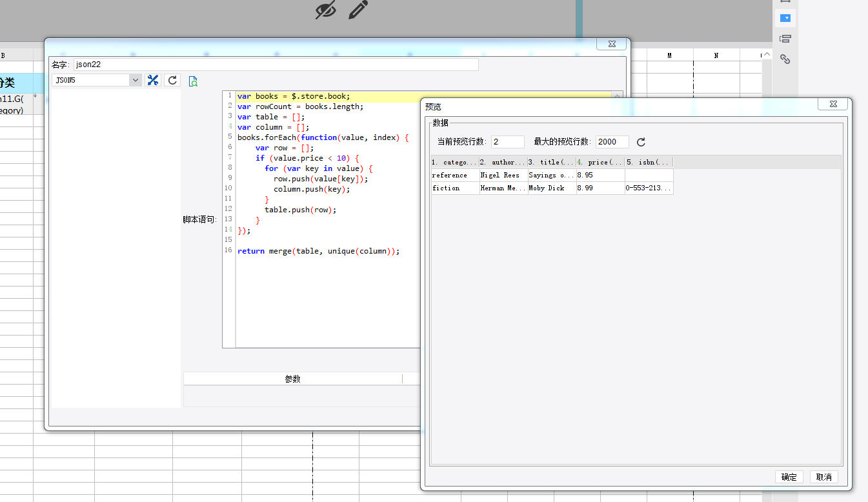The width and height of the screenshot is (868, 502).
Task: Click the 当前预览行数 input field
Action: (x=507, y=142)
